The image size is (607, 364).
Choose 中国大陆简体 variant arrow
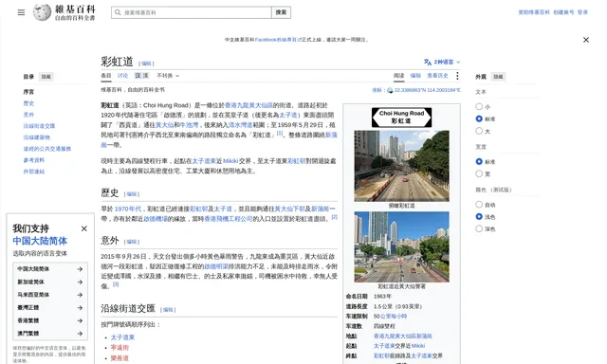tap(80, 269)
